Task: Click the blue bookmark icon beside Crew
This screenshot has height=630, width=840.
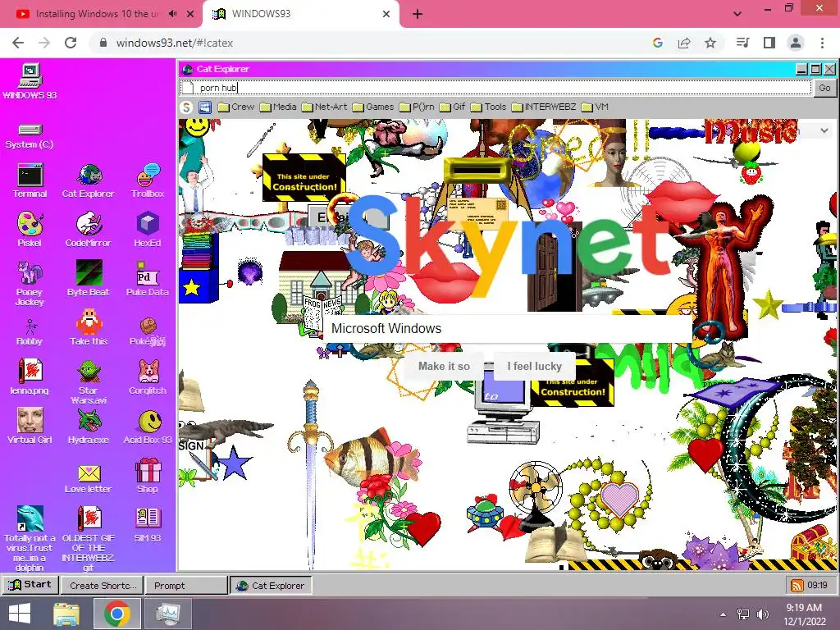Action: (205, 107)
